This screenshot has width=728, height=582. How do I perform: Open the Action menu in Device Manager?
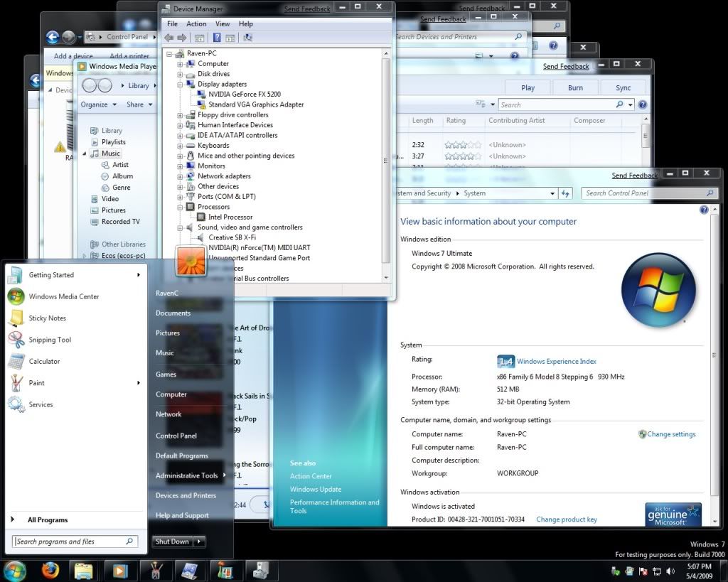click(x=196, y=23)
